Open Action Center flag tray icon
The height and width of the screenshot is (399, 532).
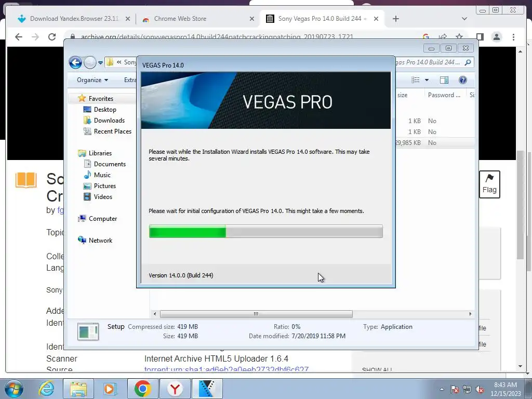click(x=455, y=389)
